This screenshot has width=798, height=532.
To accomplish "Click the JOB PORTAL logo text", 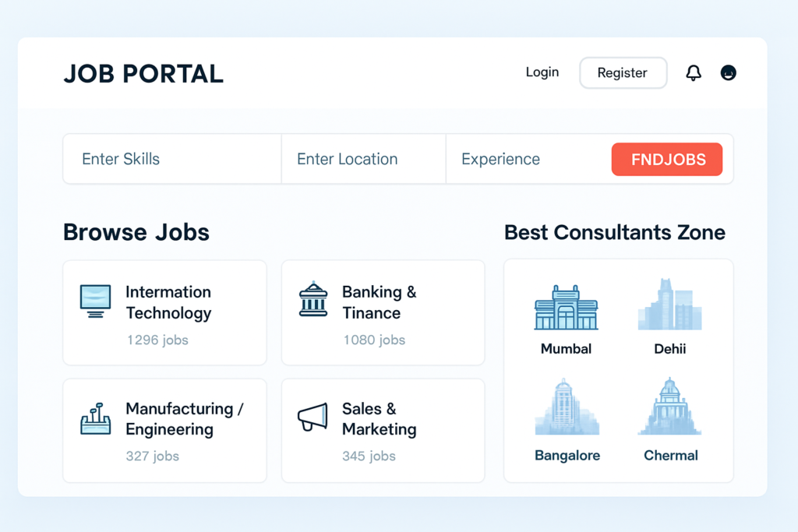I will coord(143,74).
